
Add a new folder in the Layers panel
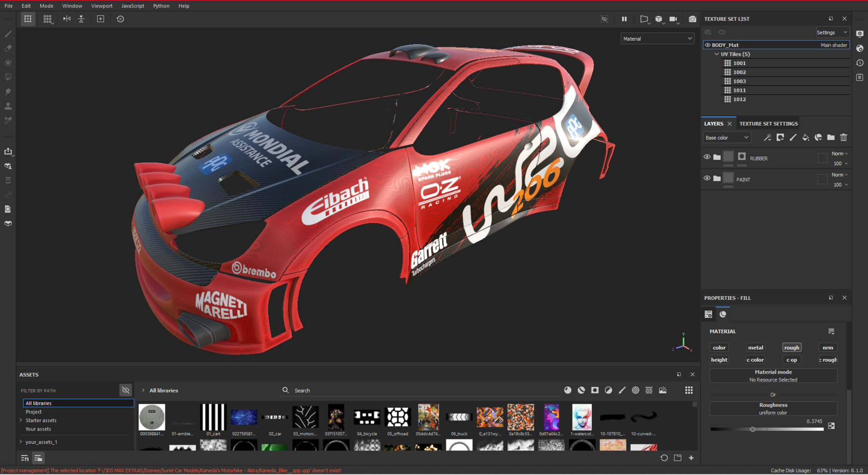830,137
